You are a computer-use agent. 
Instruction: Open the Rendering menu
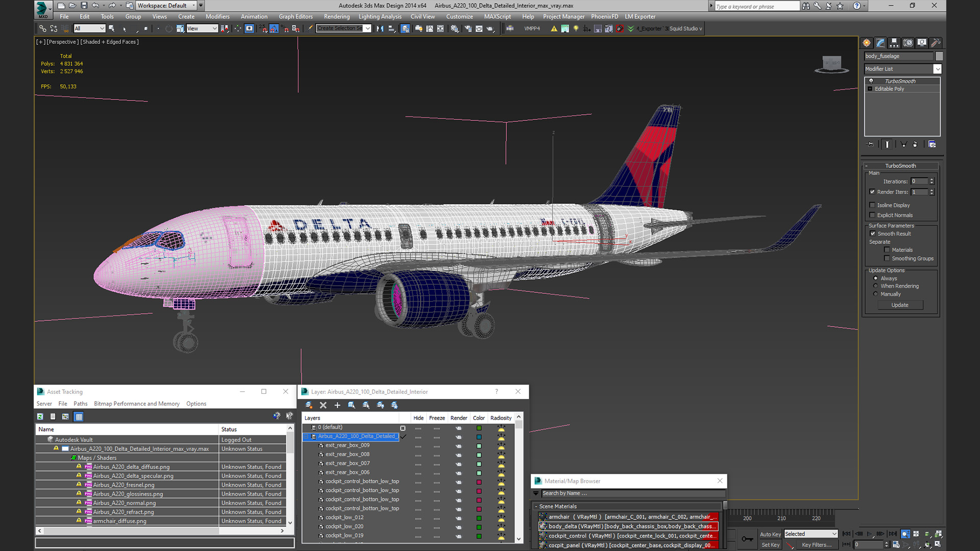click(337, 17)
